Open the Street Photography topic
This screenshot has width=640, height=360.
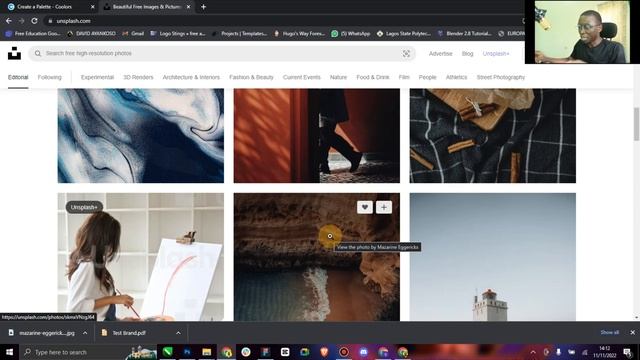[x=501, y=77]
